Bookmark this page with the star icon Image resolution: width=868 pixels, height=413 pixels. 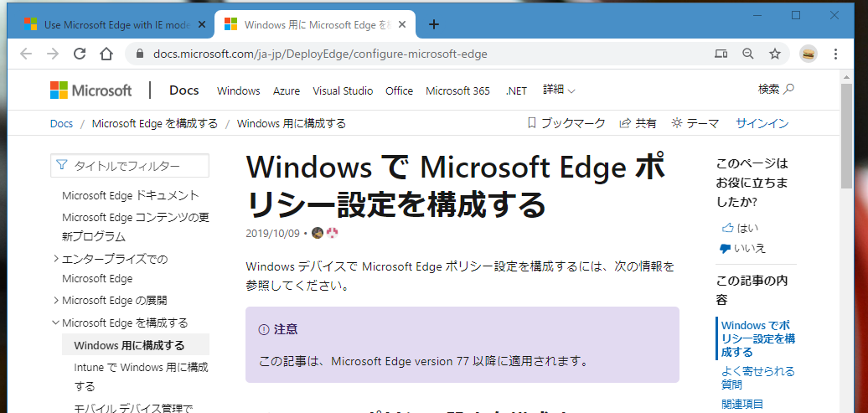coord(775,54)
